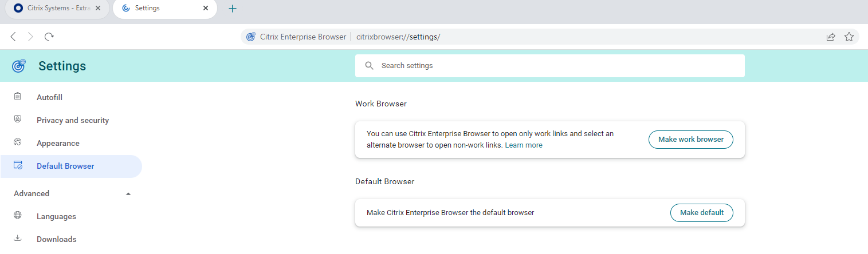This screenshot has width=868, height=254.
Task: Click the back navigation arrow
Action: coord(14,37)
